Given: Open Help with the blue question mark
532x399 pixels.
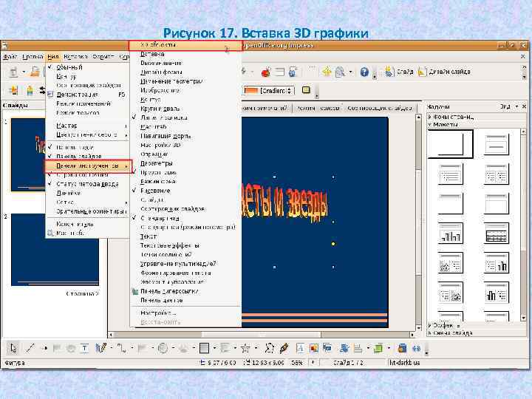Looking at the screenshot, I should [x=364, y=72].
